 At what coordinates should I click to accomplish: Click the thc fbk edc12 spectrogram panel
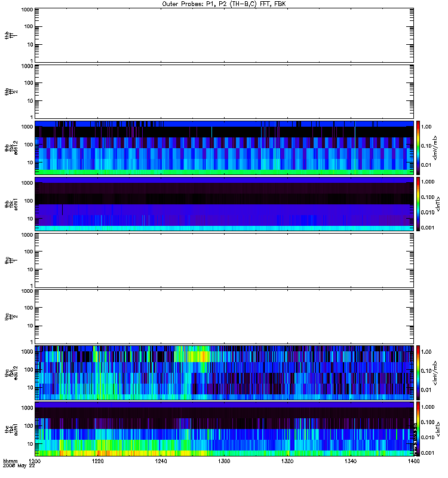[225, 373]
